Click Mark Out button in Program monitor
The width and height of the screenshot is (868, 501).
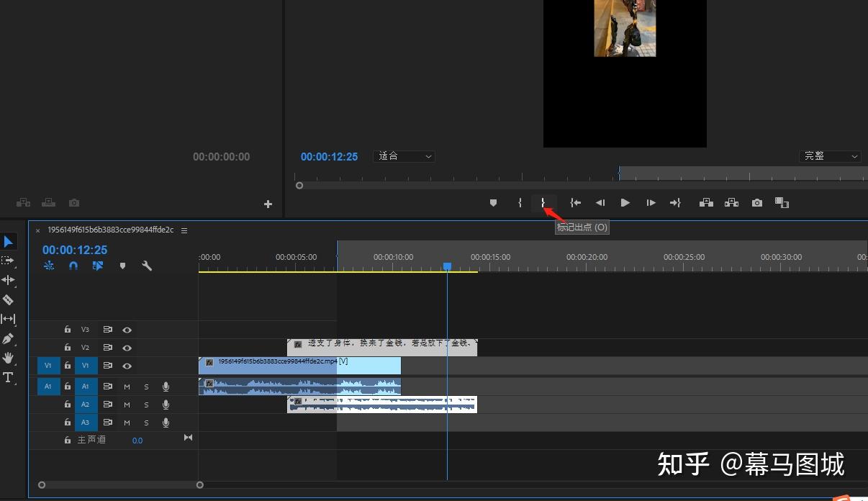pyautogui.click(x=543, y=203)
